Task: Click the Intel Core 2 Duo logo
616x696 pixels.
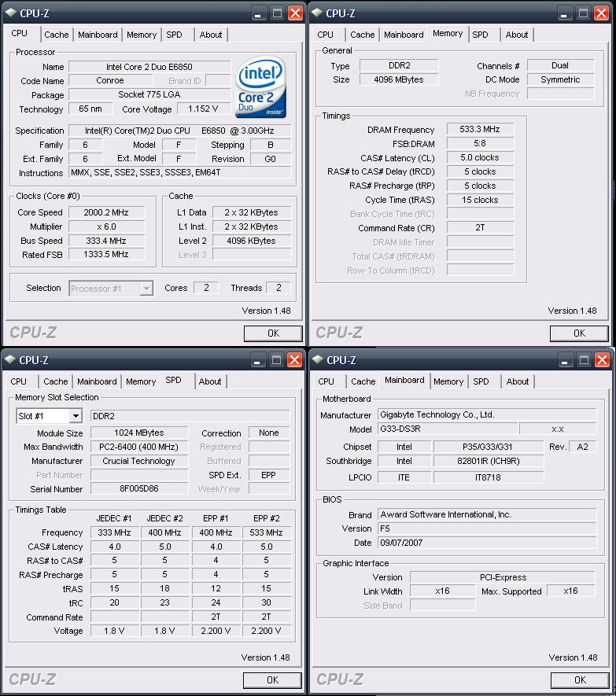Action: [260, 87]
